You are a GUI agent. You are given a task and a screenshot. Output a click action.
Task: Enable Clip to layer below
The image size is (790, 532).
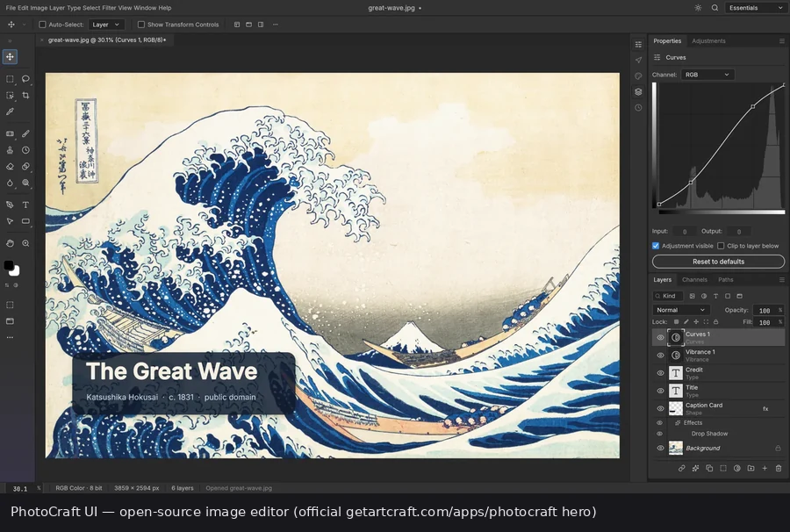tap(721, 246)
